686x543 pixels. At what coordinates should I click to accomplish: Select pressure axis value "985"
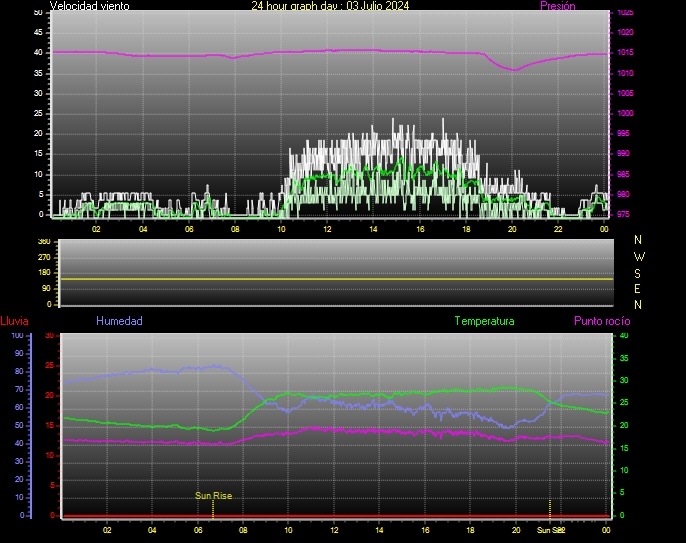pyautogui.click(x=623, y=174)
